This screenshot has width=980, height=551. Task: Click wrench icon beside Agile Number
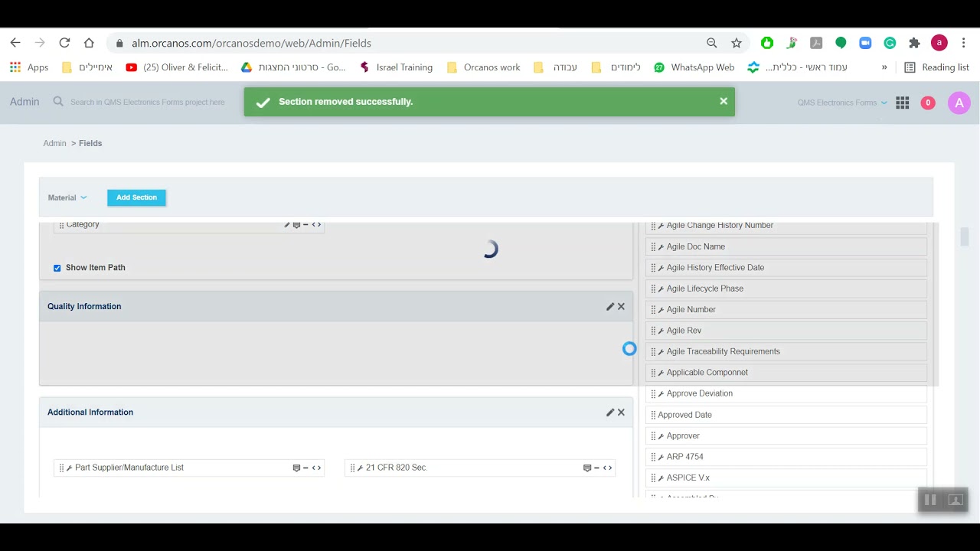661,310
